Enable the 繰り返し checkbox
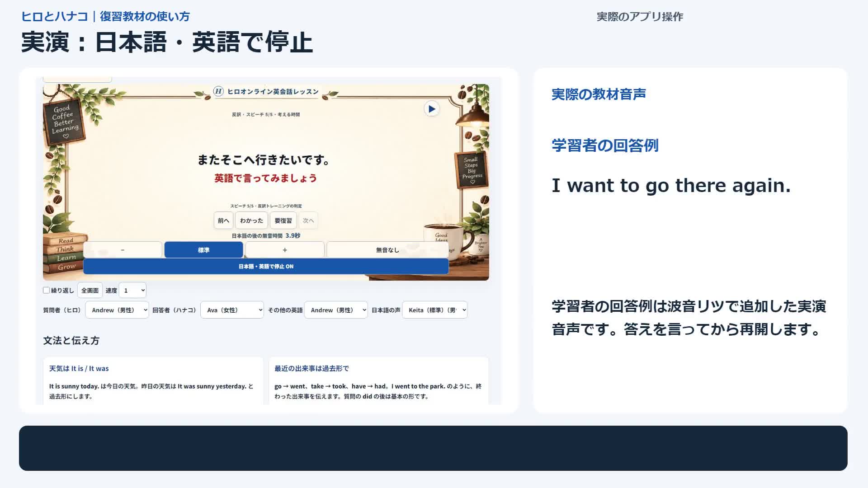The height and width of the screenshot is (488, 868). (x=46, y=290)
